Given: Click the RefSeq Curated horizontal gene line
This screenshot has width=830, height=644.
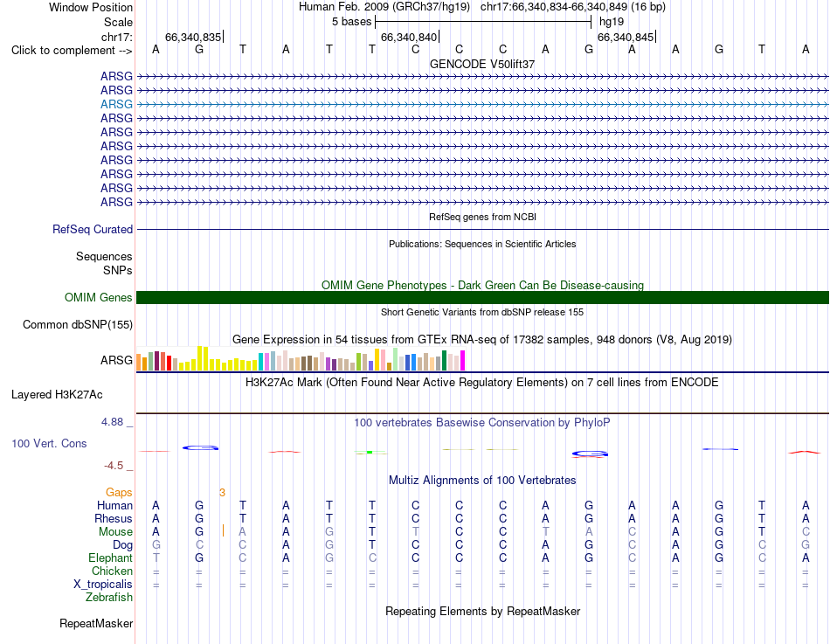Looking at the screenshot, I should [x=482, y=229].
